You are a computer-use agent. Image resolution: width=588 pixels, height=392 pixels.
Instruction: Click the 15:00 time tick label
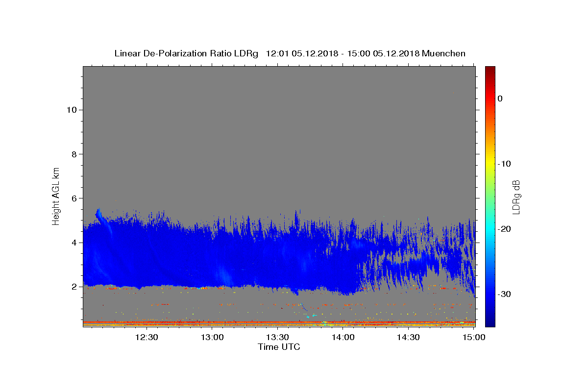point(473,337)
